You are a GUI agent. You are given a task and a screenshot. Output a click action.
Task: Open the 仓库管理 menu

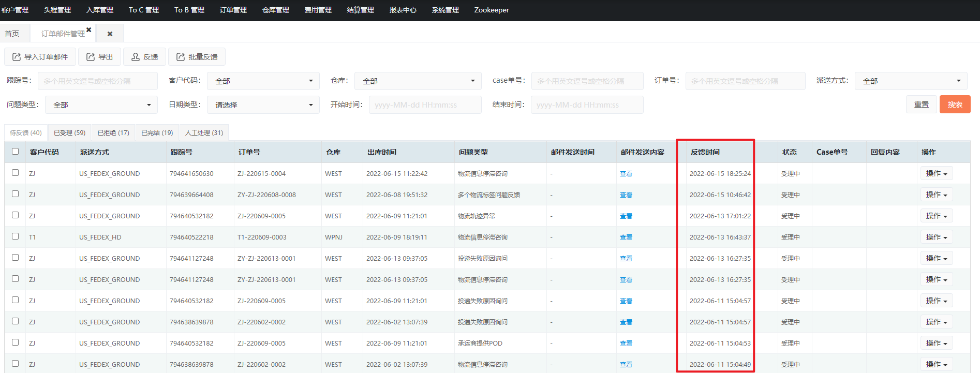[276, 10]
